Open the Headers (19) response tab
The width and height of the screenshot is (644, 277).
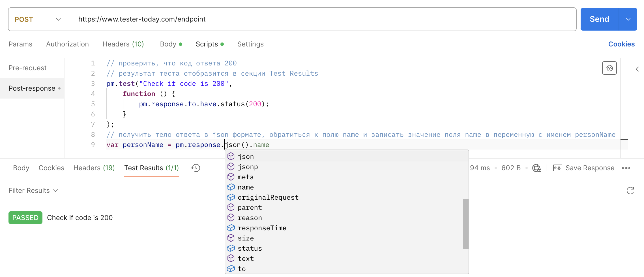[94, 168]
